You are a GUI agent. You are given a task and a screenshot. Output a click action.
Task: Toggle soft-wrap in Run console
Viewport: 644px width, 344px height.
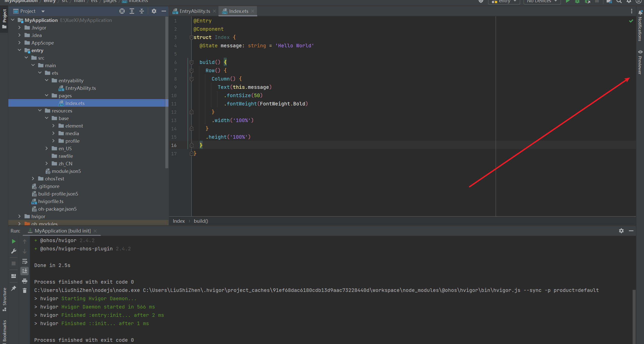point(25,261)
